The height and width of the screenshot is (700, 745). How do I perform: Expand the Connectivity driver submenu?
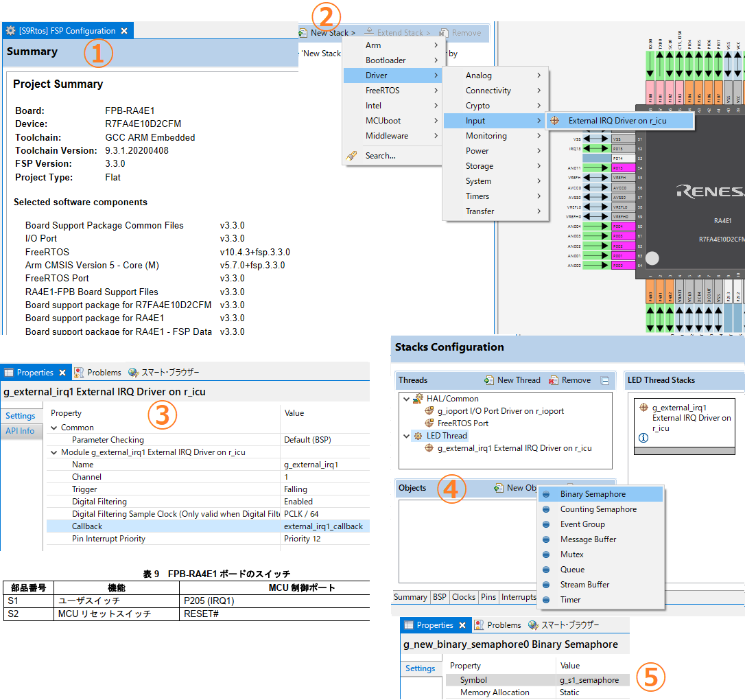(496, 91)
